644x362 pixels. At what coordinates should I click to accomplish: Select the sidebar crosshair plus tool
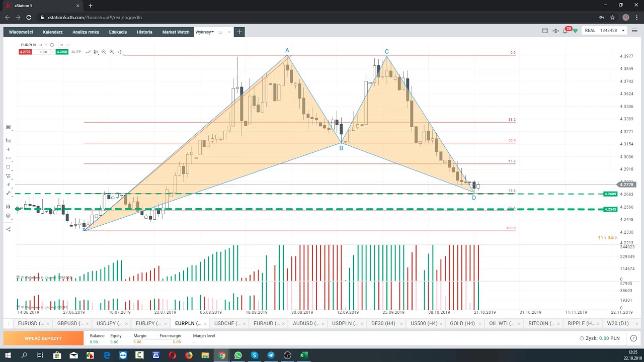8,149
